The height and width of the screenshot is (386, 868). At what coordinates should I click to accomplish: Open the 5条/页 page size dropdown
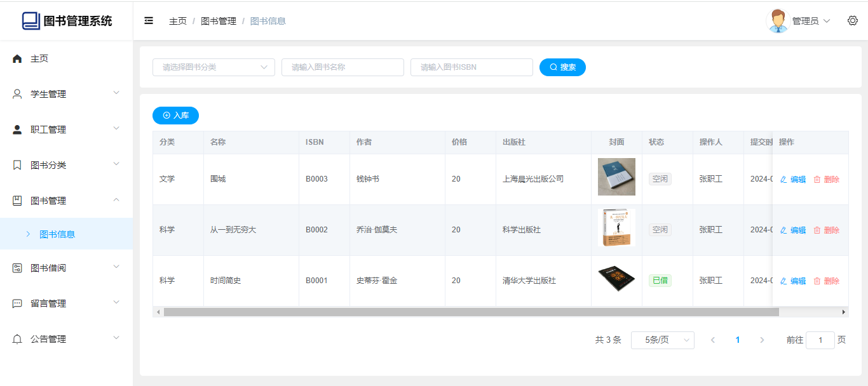(662, 340)
